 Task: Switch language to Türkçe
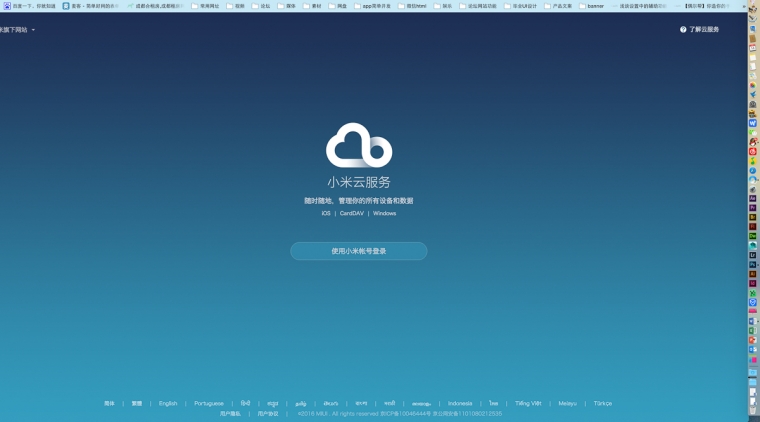[602, 403]
